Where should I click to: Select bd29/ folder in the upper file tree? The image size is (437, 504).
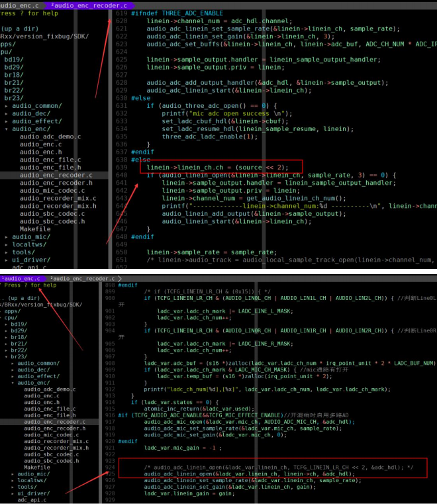[x=13, y=67]
